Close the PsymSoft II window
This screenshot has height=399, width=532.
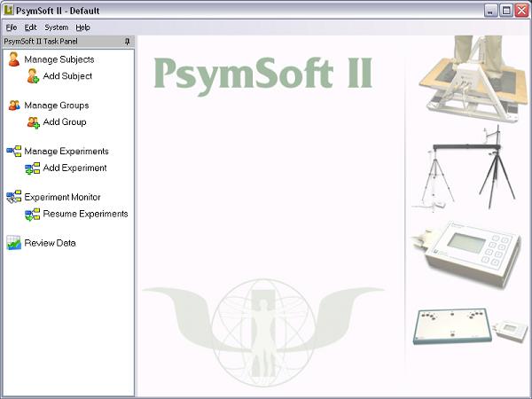pyautogui.click(x=522, y=11)
